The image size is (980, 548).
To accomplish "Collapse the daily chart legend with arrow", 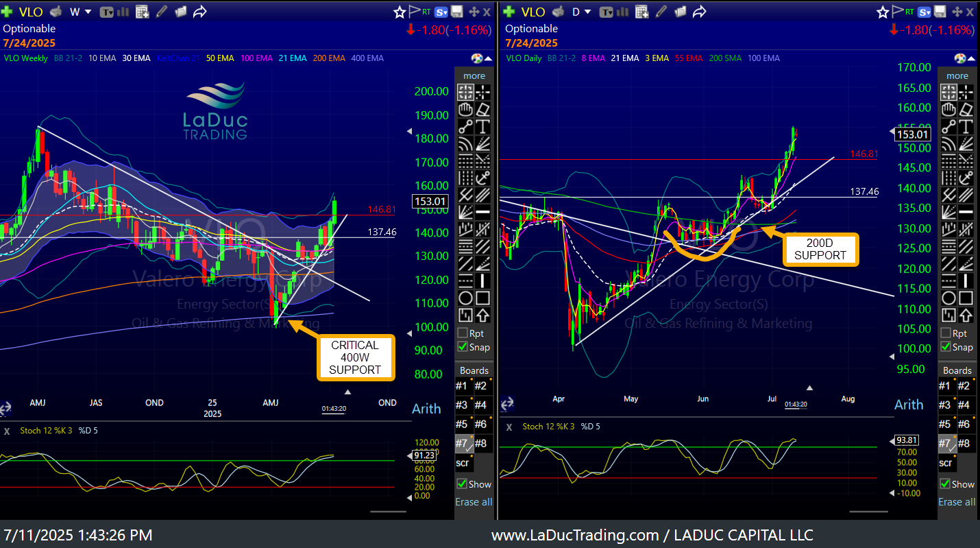I will click(970, 58).
